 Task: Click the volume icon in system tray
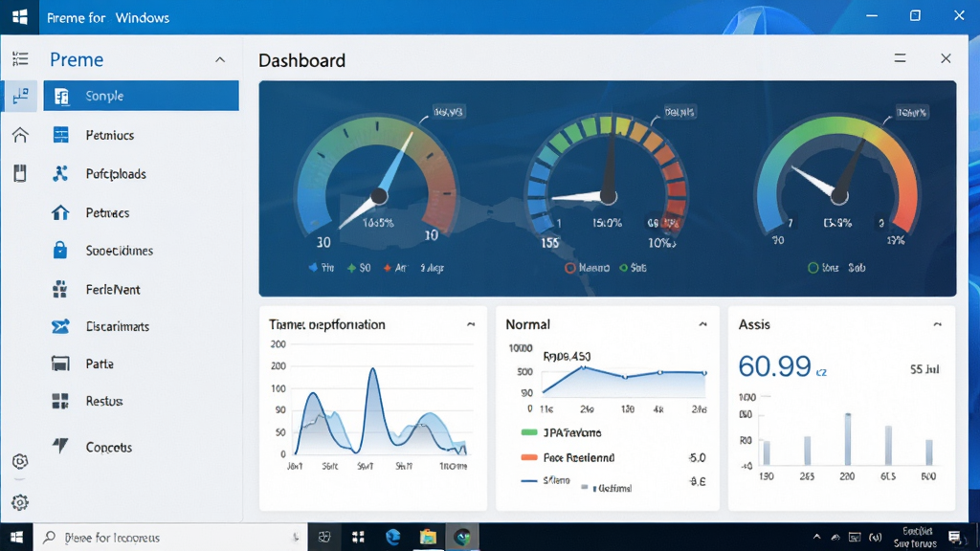(x=875, y=538)
